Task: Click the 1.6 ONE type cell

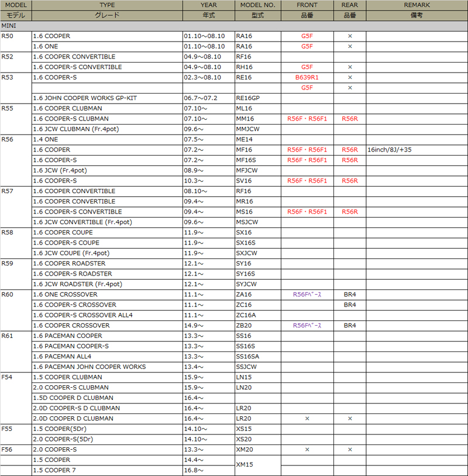Action: [x=107, y=46]
